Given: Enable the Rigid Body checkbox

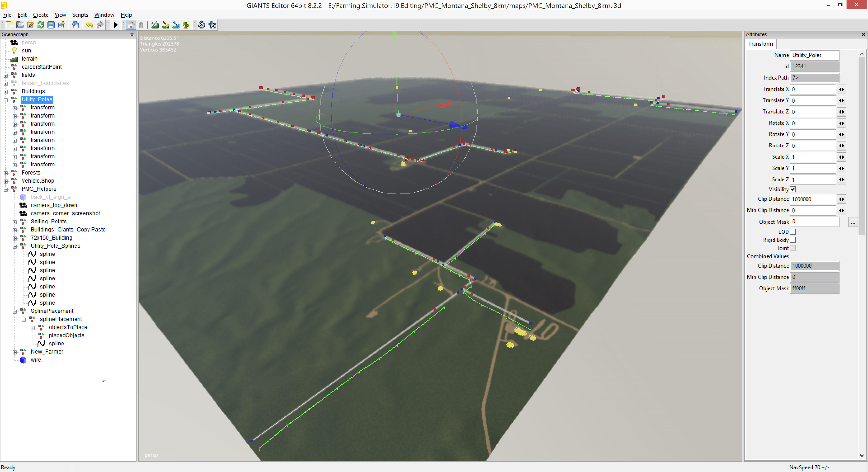Looking at the screenshot, I should [793, 240].
